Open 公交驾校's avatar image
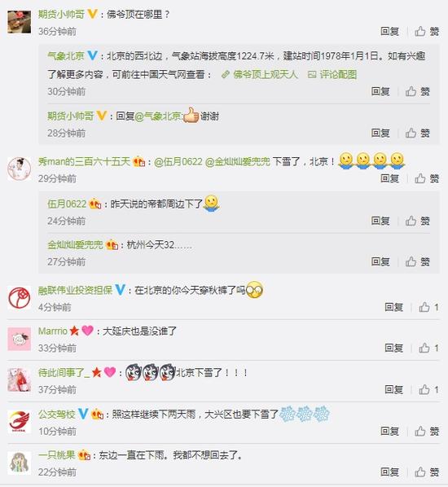This screenshot has width=448, height=487. click(x=20, y=422)
